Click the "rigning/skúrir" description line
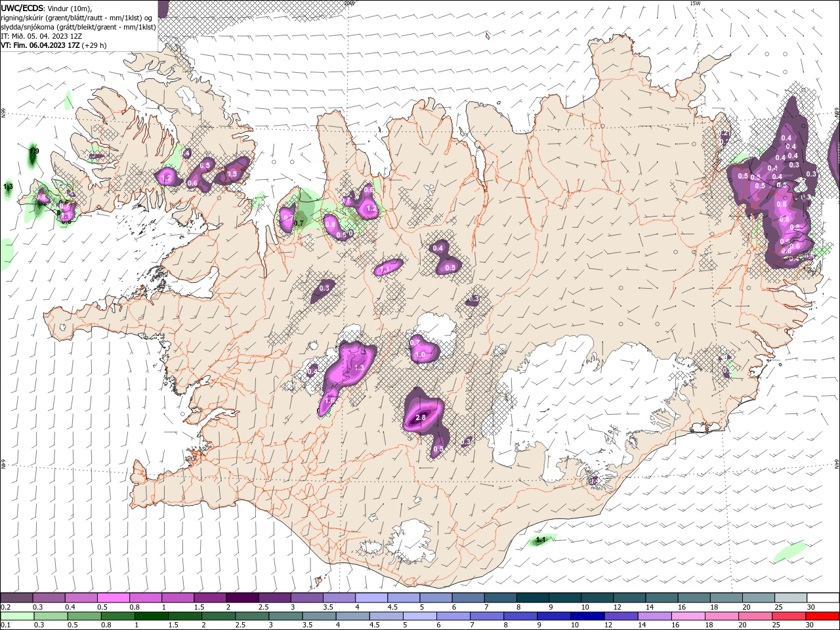This screenshot has height=630, width=840. (x=77, y=18)
